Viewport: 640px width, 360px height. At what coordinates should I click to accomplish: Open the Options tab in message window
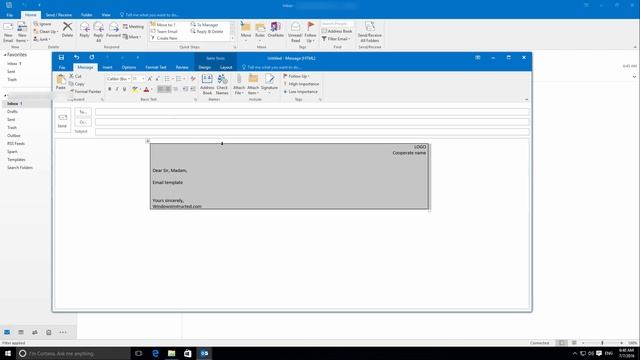(129, 67)
